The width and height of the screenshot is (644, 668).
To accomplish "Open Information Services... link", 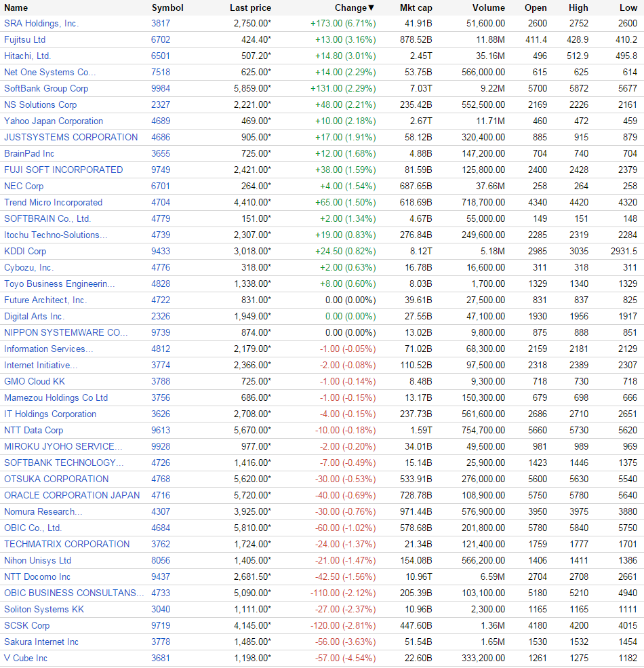I will [48, 349].
